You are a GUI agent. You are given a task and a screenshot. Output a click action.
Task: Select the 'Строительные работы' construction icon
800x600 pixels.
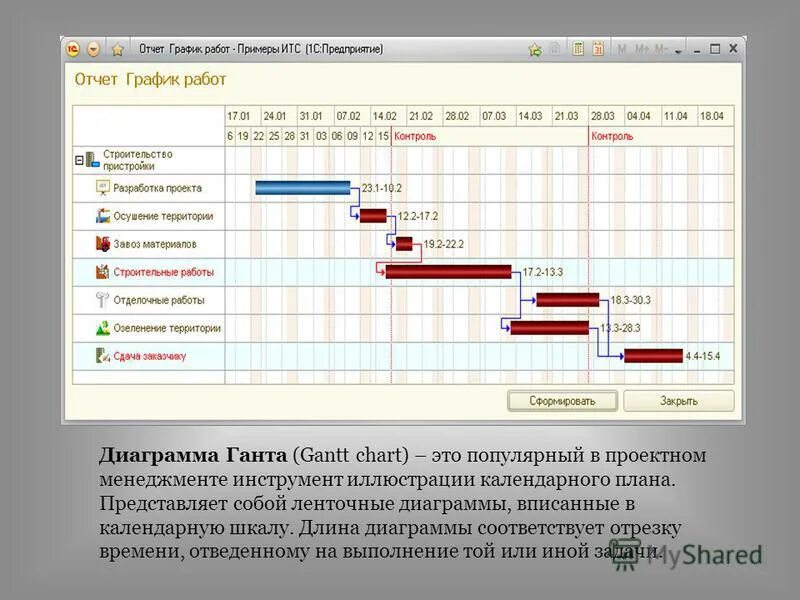[x=101, y=271]
